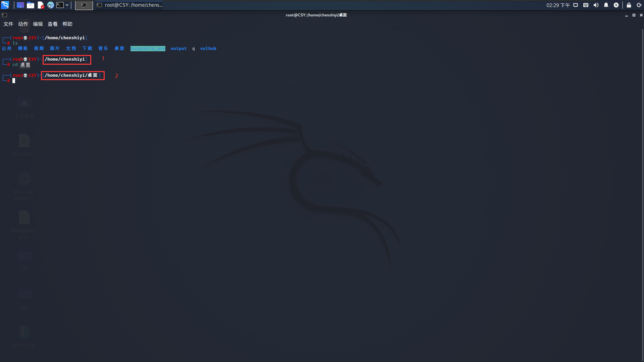644x362 pixels.
Task: Click the volume speaker tray icon
Action: coord(596,5)
